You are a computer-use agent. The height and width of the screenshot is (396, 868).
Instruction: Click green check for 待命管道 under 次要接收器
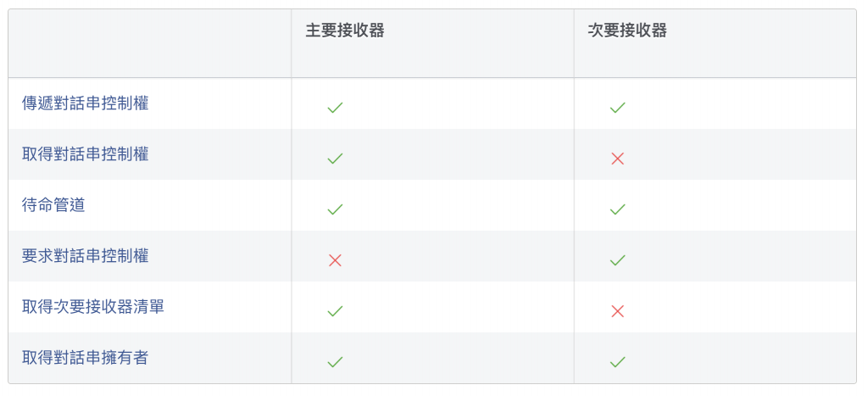(617, 209)
